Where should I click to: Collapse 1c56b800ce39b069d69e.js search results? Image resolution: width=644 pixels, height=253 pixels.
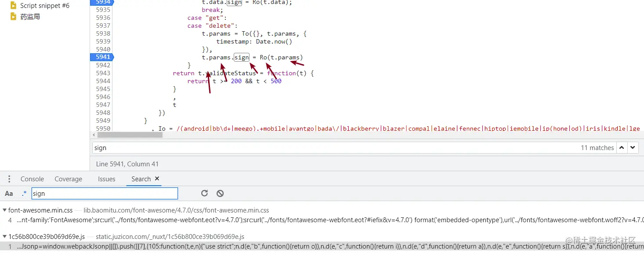point(4,237)
